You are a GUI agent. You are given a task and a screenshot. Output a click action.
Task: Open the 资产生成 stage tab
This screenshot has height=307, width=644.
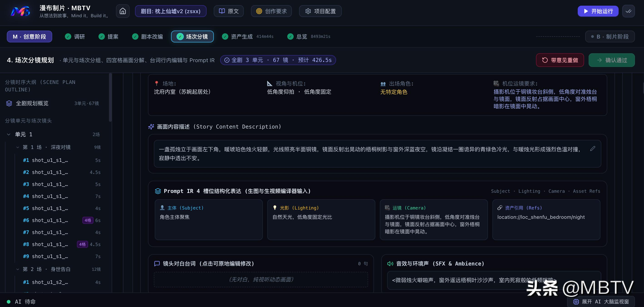[248, 37]
